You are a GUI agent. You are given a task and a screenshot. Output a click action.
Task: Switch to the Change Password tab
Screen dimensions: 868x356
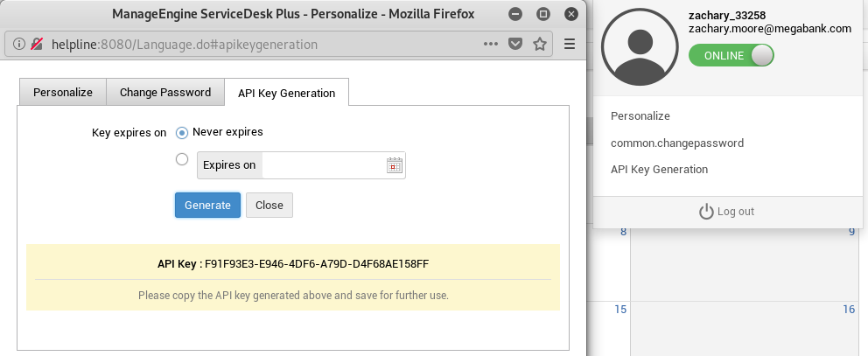click(x=165, y=93)
